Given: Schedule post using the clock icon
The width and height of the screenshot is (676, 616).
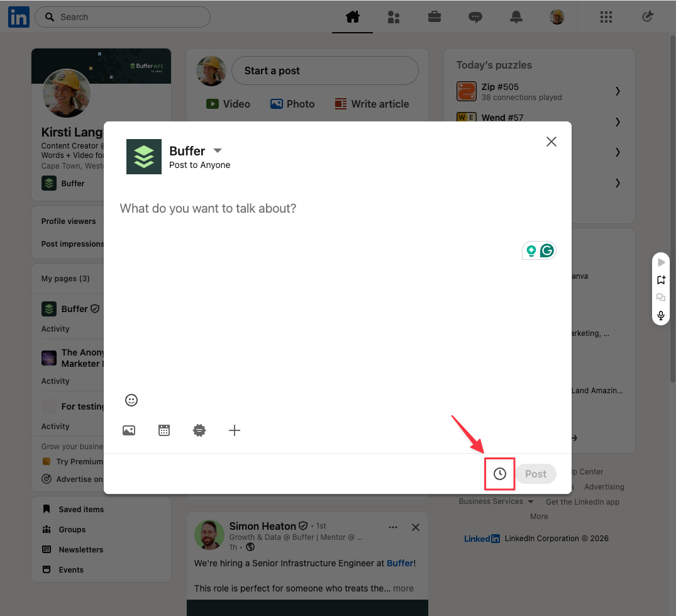Looking at the screenshot, I should (500, 474).
